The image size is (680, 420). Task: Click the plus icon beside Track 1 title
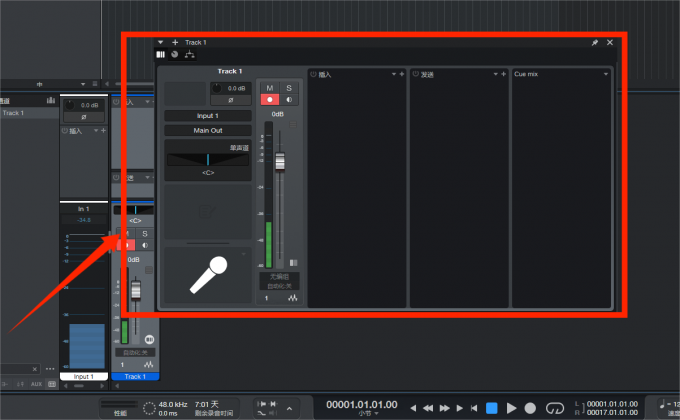175,42
